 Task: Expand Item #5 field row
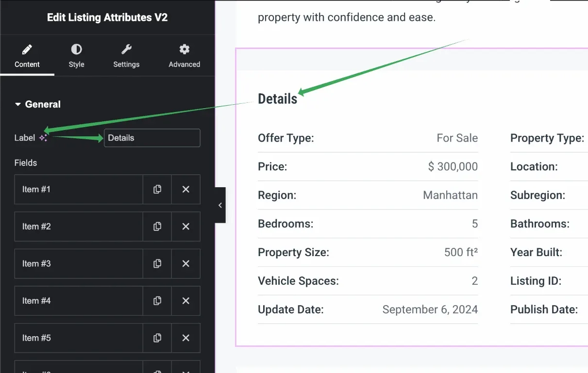79,338
